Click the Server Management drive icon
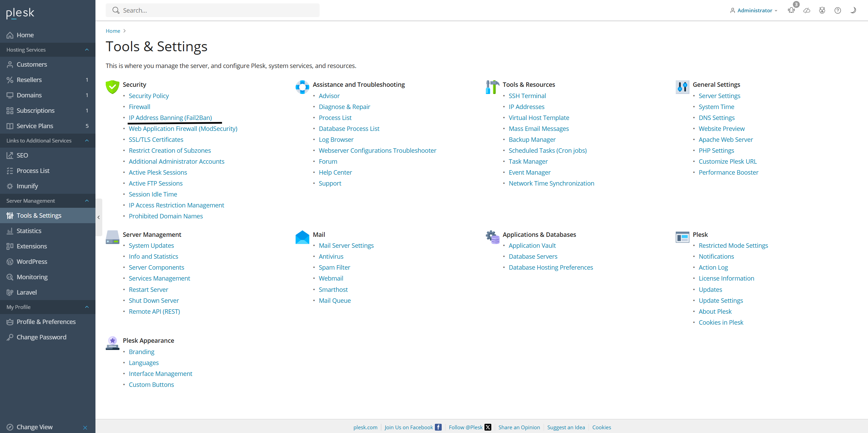Viewport: 868px width, 433px height. (112, 237)
